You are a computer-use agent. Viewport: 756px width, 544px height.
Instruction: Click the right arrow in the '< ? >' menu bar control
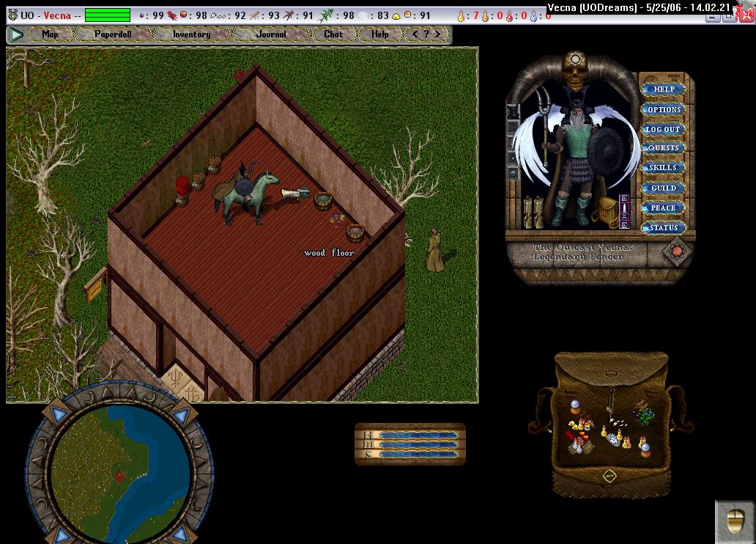pyautogui.click(x=438, y=34)
